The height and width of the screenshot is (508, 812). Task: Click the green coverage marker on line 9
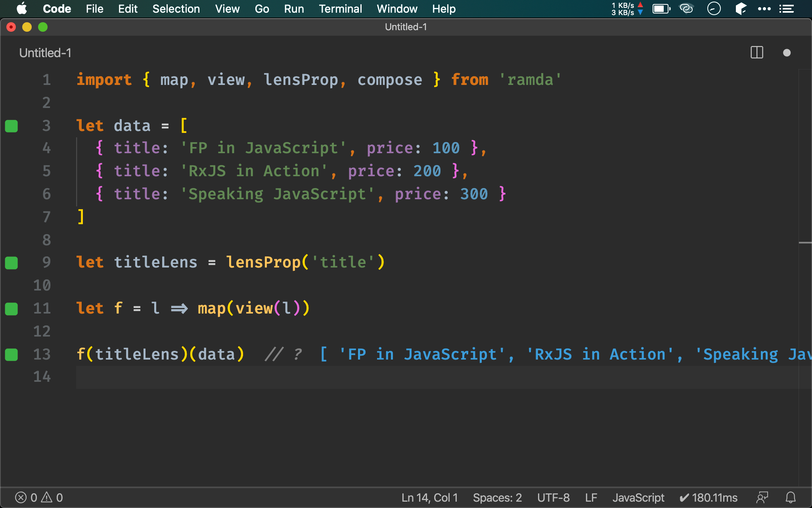click(11, 262)
